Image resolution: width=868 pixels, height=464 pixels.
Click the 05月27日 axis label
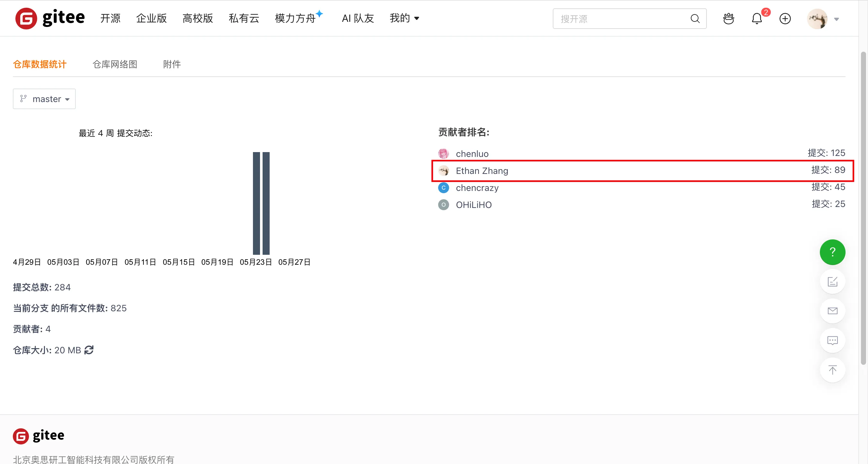coord(294,262)
